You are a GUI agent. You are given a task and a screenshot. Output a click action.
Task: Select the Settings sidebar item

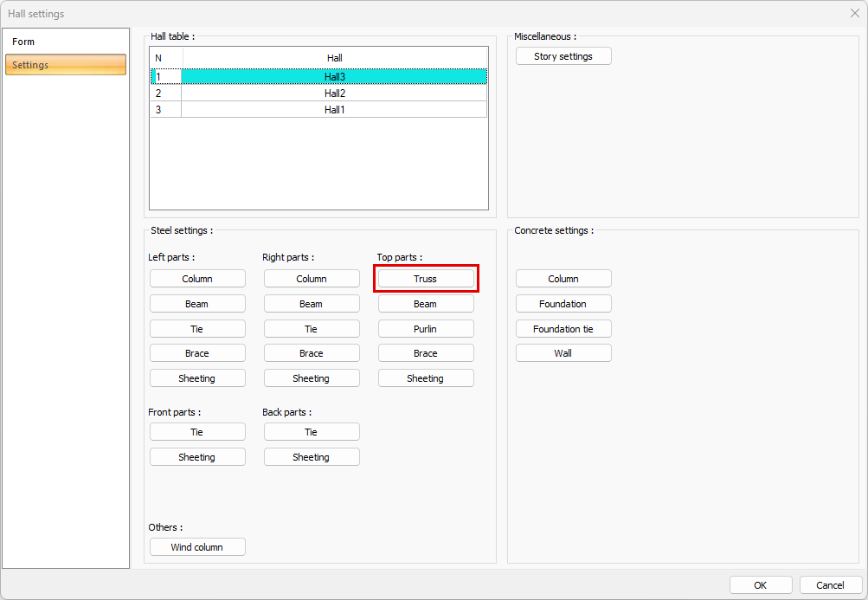66,65
